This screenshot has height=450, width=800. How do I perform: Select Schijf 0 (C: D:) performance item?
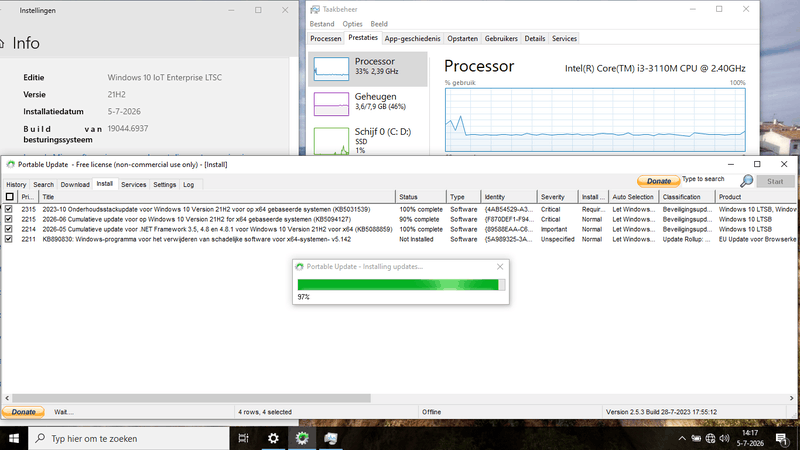point(368,139)
